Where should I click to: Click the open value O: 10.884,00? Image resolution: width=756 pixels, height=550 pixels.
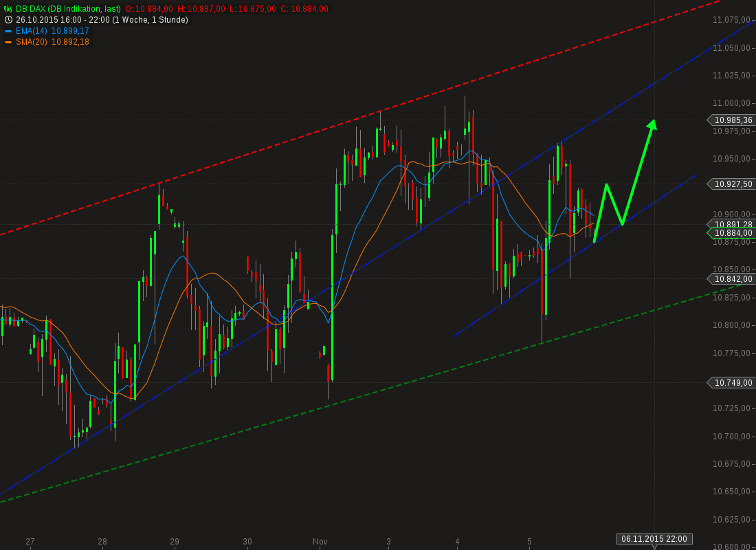click(149, 9)
